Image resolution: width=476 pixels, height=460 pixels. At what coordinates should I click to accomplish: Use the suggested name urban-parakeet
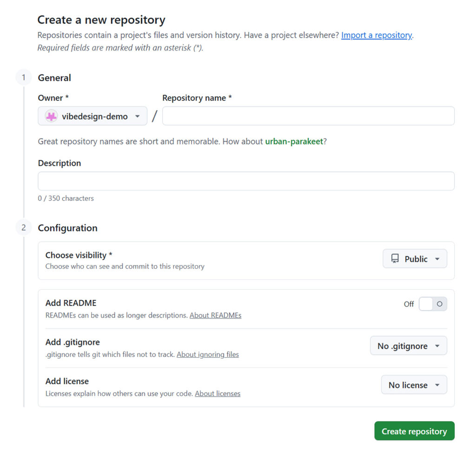(294, 141)
